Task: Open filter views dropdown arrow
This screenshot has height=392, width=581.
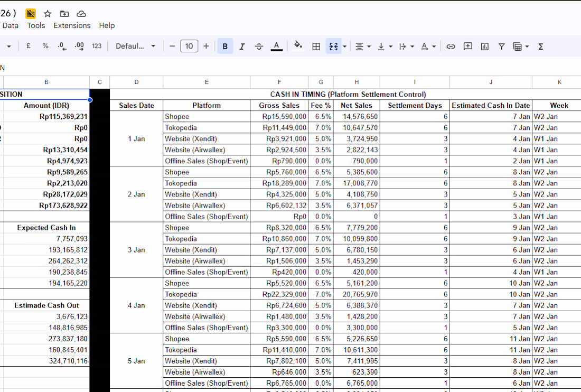Action: point(527,46)
